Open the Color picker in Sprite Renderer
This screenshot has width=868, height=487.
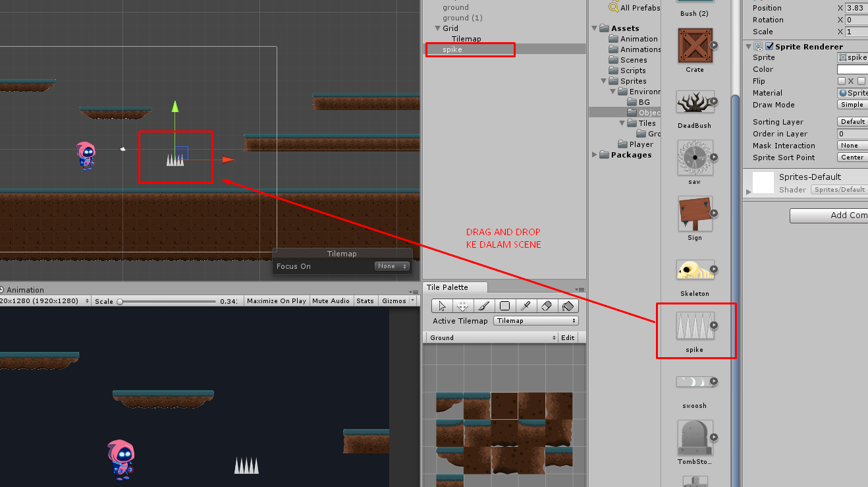click(854, 69)
